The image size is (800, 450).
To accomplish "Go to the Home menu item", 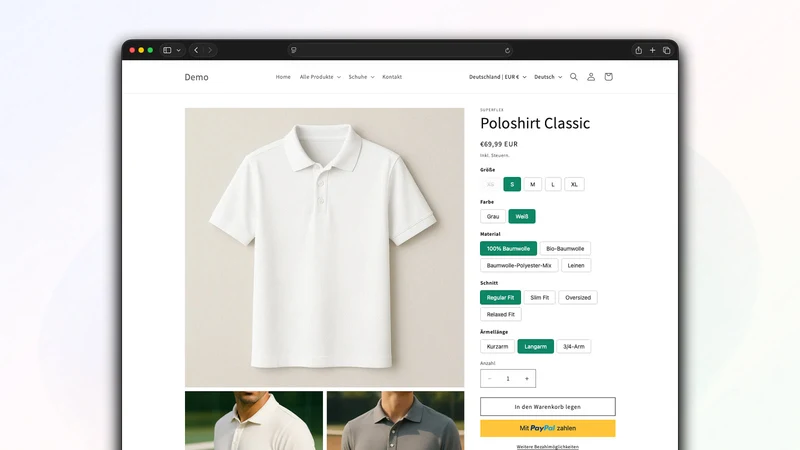I will click(283, 77).
